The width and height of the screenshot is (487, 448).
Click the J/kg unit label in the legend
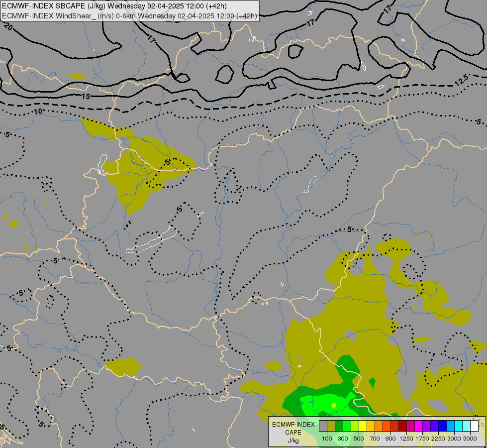[x=293, y=441]
